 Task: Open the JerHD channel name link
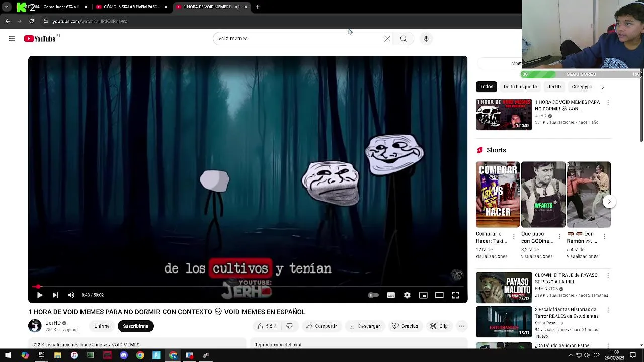click(53, 323)
